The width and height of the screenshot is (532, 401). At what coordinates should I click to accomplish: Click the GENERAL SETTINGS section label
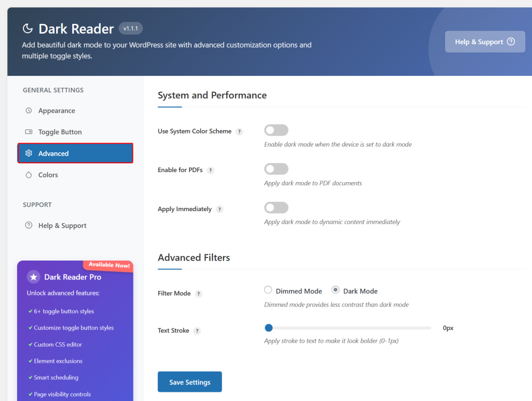(x=54, y=90)
